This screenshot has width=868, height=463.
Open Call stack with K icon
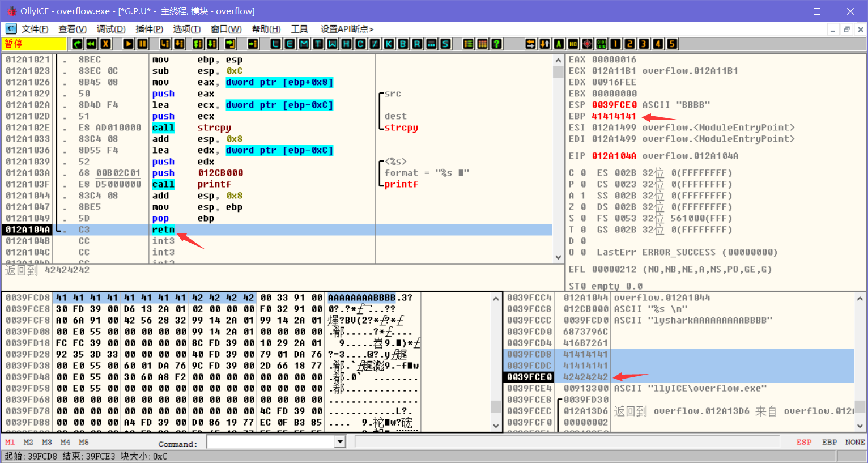(x=389, y=44)
